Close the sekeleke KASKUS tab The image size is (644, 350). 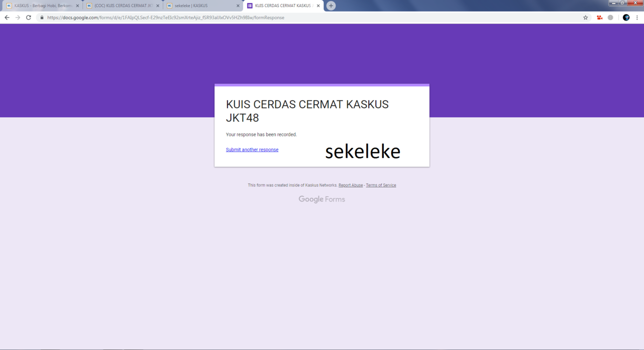pos(237,6)
